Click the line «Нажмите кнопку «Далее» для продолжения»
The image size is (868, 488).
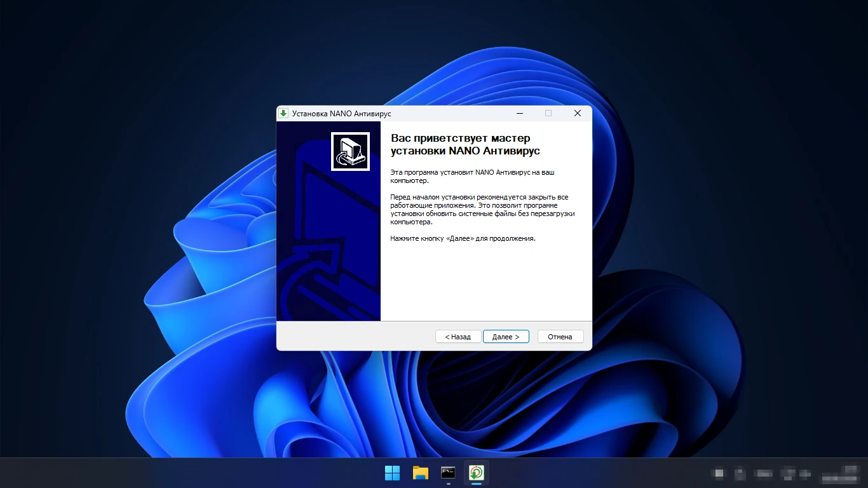463,238
